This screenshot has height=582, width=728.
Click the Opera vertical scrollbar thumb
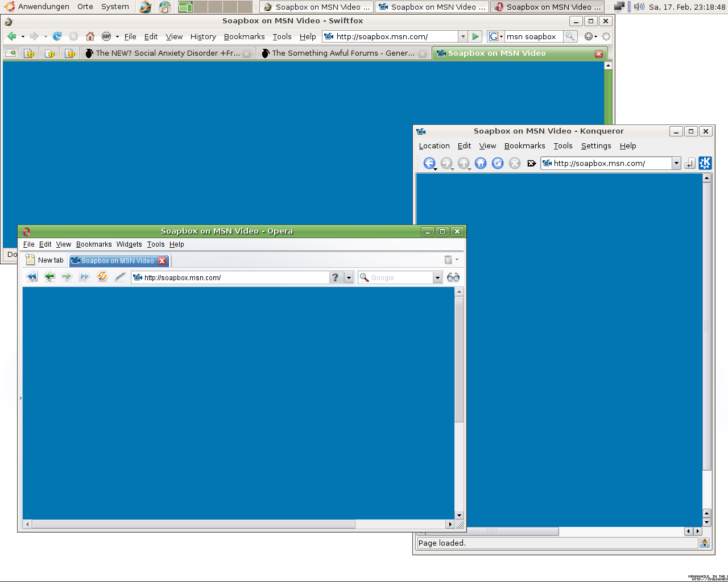[x=459, y=359]
